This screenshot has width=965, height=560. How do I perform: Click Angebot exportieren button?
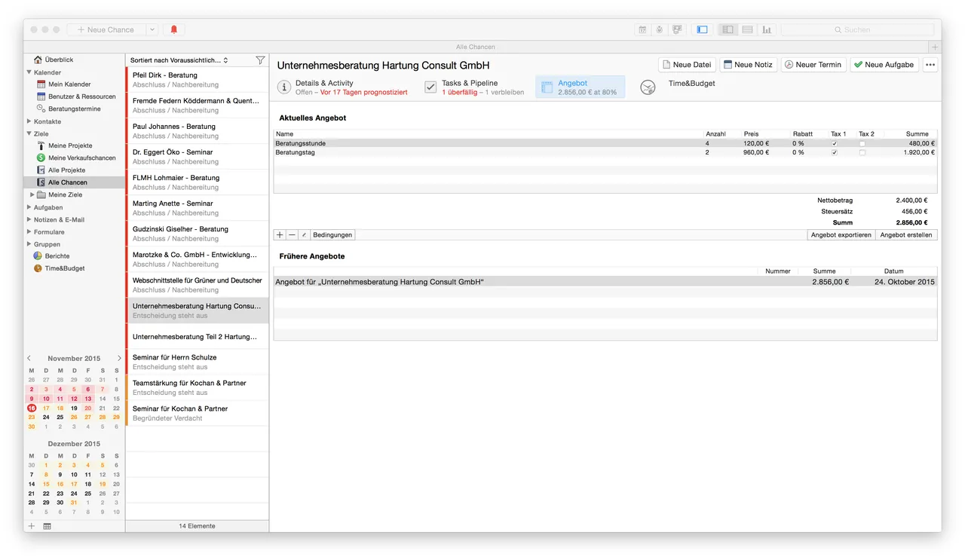[841, 235]
